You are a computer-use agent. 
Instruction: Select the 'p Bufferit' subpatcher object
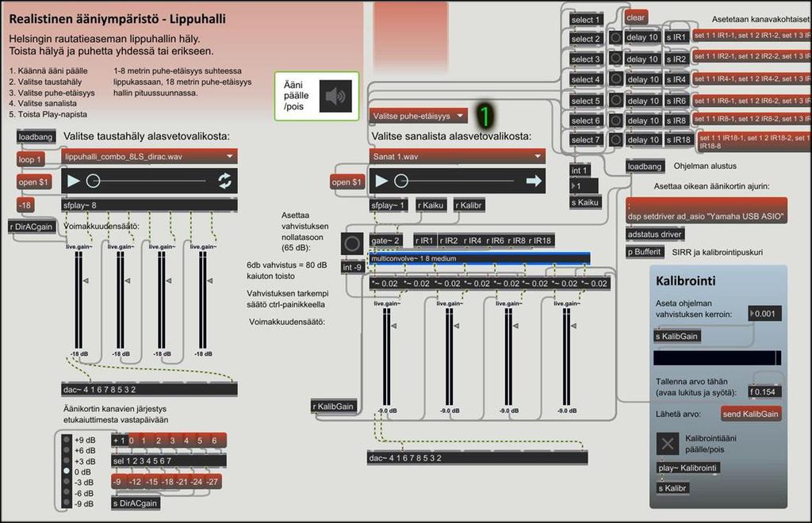[645, 252]
